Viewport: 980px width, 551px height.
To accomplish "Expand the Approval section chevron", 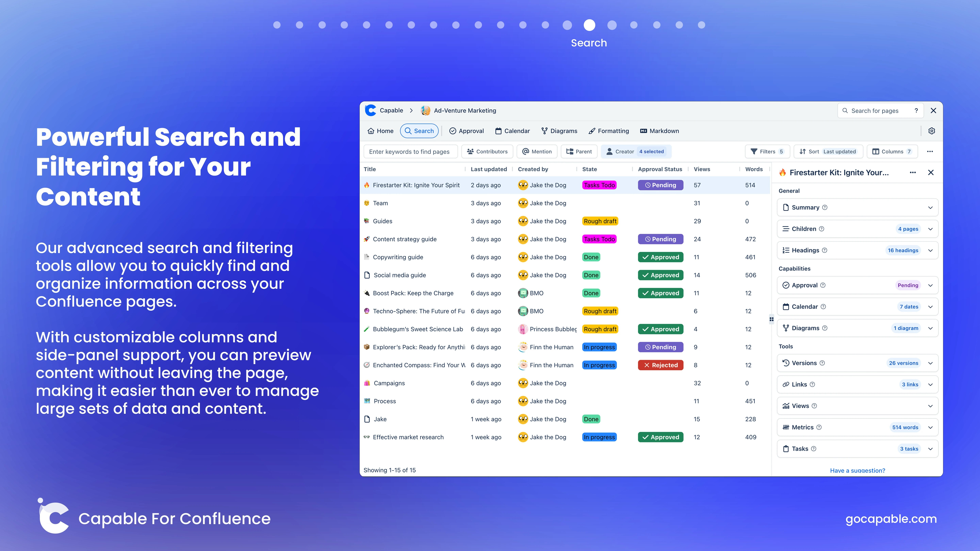I will tap(930, 285).
